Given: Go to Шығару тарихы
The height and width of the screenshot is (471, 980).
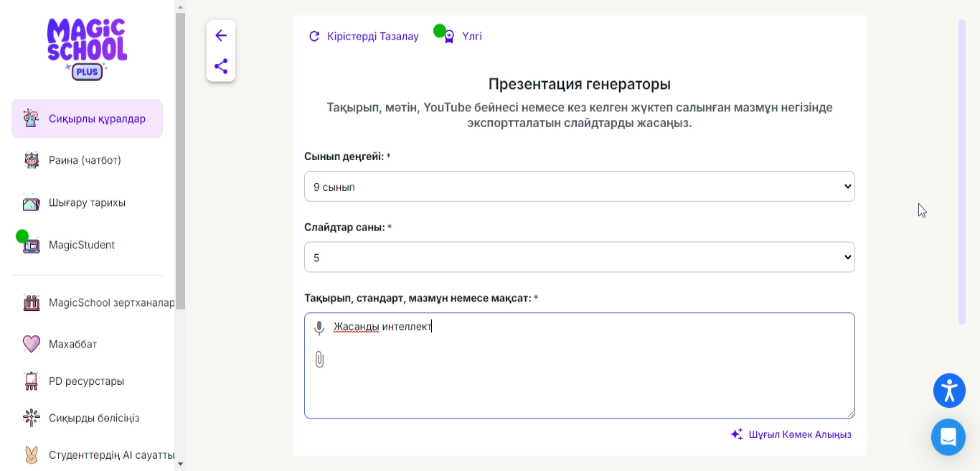Looking at the screenshot, I should 86,202.
